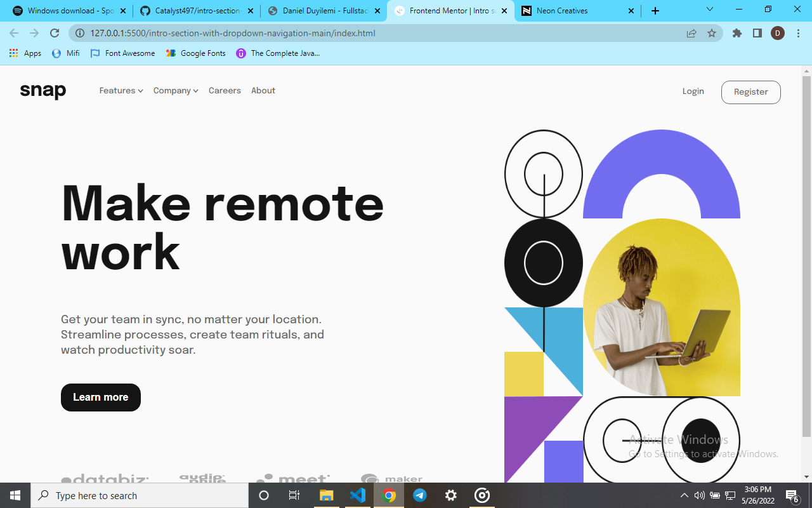Viewport: 812px width, 508px height.
Task: Show hidden system tray icons
Action: click(x=684, y=495)
